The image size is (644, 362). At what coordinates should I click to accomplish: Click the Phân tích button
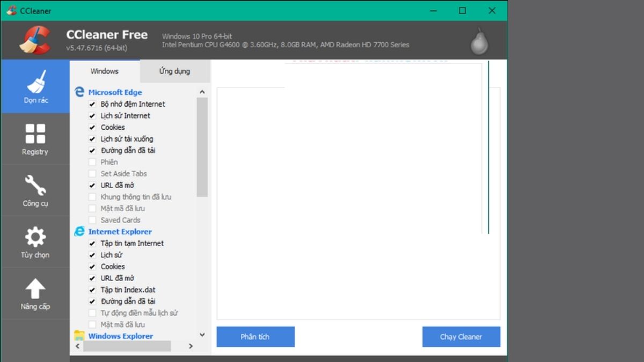pyautogui.click(x=255, y=337)
